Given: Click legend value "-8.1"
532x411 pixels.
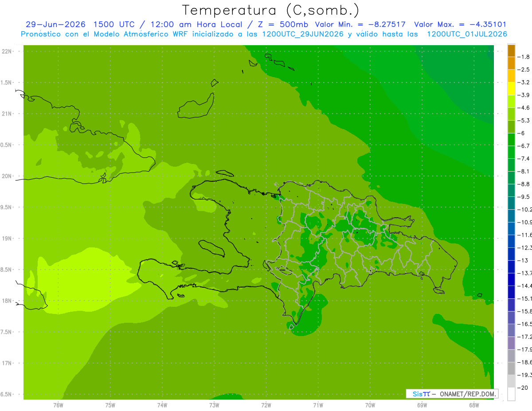Looking at the screenshot, I should [524, 171].
